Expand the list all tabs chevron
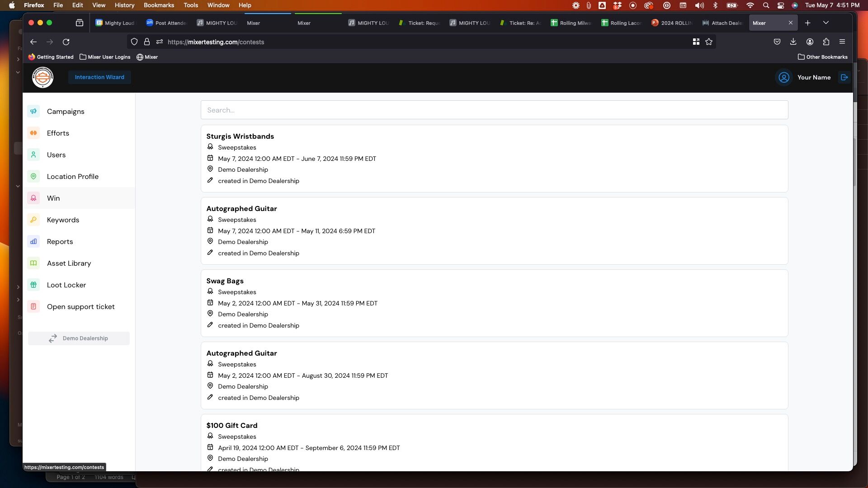868x488 pixels. [826, 23]
